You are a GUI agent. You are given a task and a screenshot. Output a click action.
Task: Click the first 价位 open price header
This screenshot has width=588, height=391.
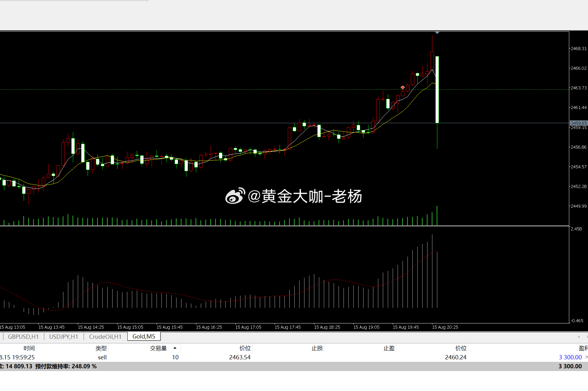click(x=245, y=348)
